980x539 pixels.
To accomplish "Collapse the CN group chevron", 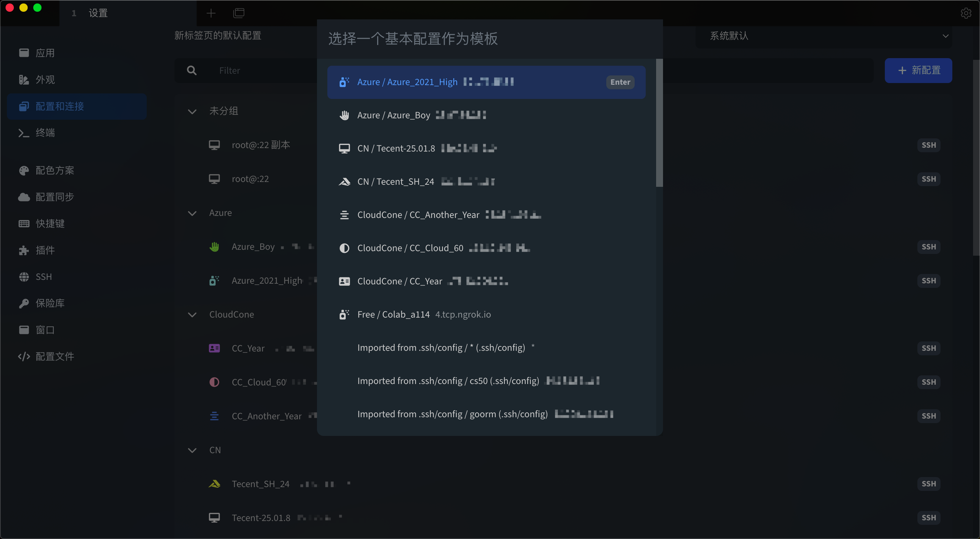I will click(x=192, y=450).
